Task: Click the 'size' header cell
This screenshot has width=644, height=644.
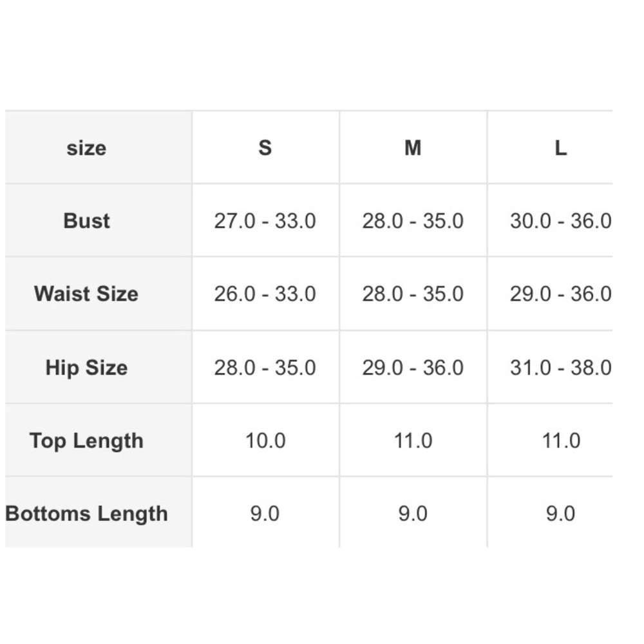Action: (86, 148)
